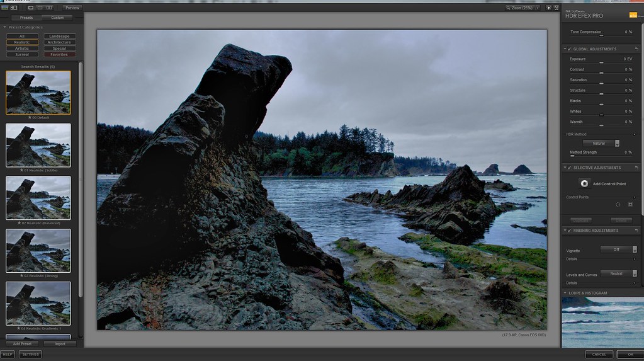Click the CANCEL button
This screenshot has height=361, width=644.
point(599,354)
